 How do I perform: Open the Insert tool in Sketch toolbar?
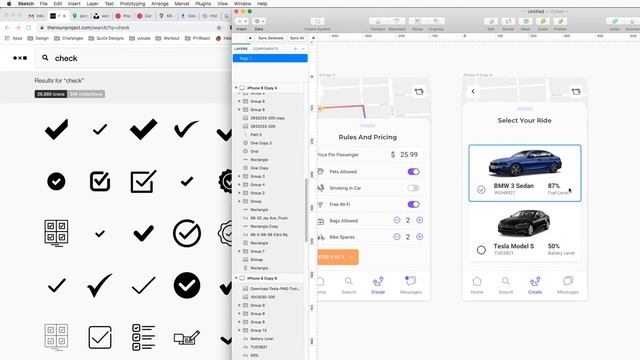[242, 21]
